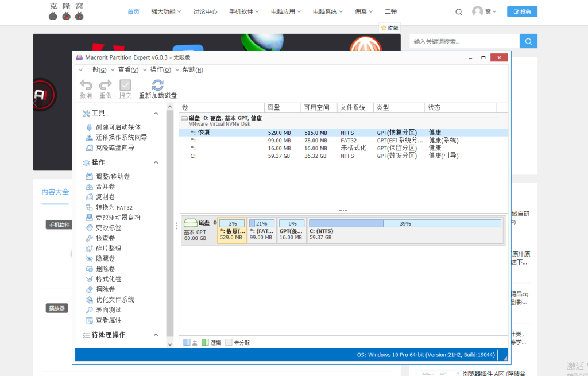Expand 电脑系统 website nav dropdown
Viewport: 588px width, 376px height.
328,11
